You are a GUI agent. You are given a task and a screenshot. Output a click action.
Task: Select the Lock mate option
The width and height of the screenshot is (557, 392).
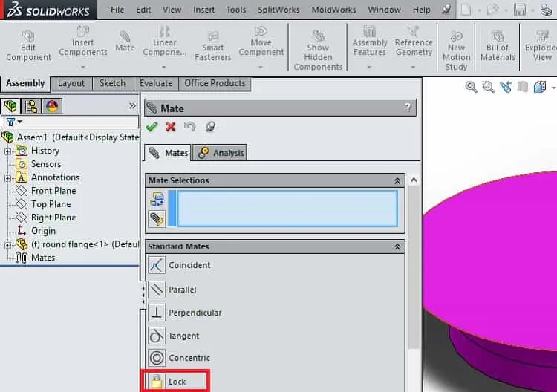pyautogui.click(x=175, y=382)
